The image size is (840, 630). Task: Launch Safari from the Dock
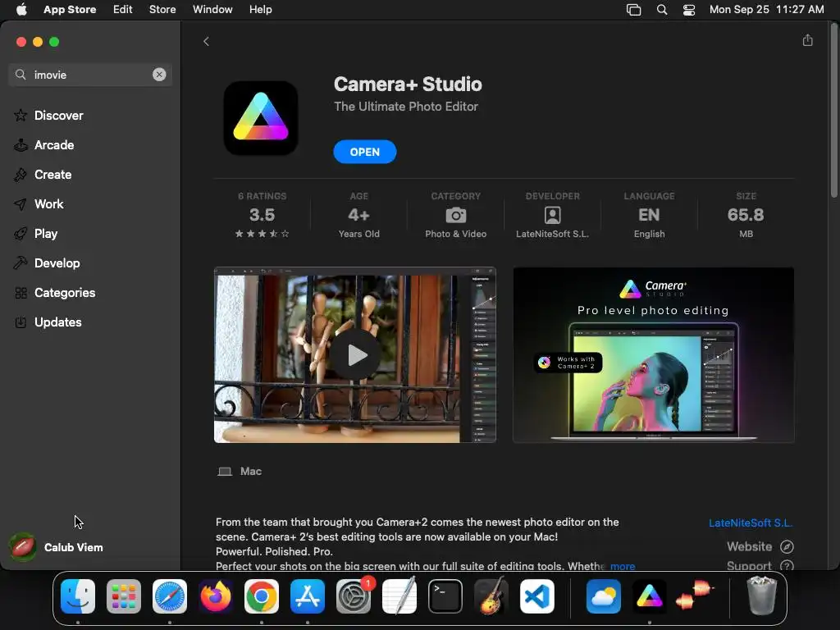(170, 596)
